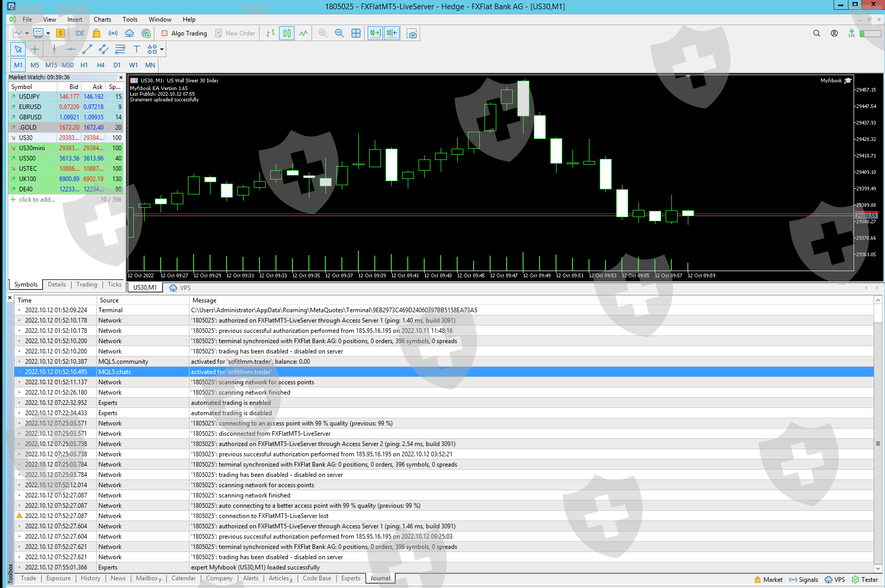Click 'click to add...' symbol field

pyautogui.click(x=37, y=200)
